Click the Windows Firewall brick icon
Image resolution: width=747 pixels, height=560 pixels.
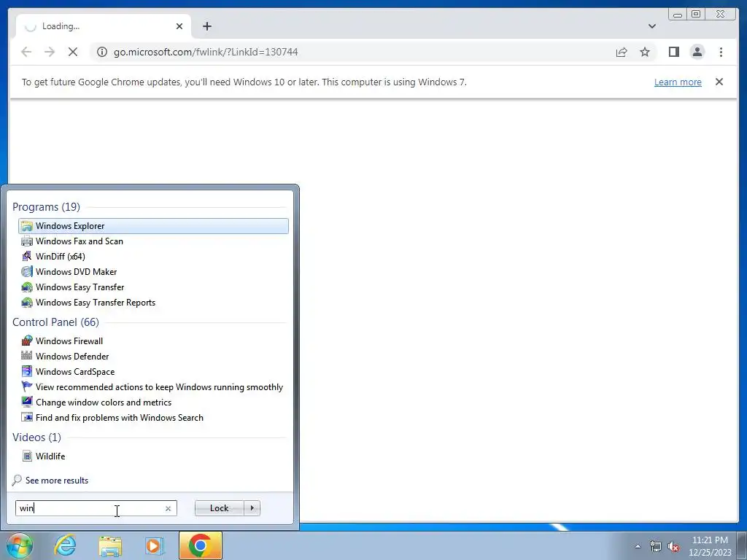(x=27, y=341)
